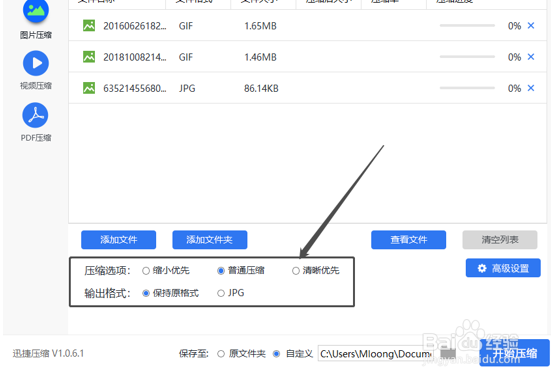
Task: Select 清晰优先 compression option
Action: point(296,271)
